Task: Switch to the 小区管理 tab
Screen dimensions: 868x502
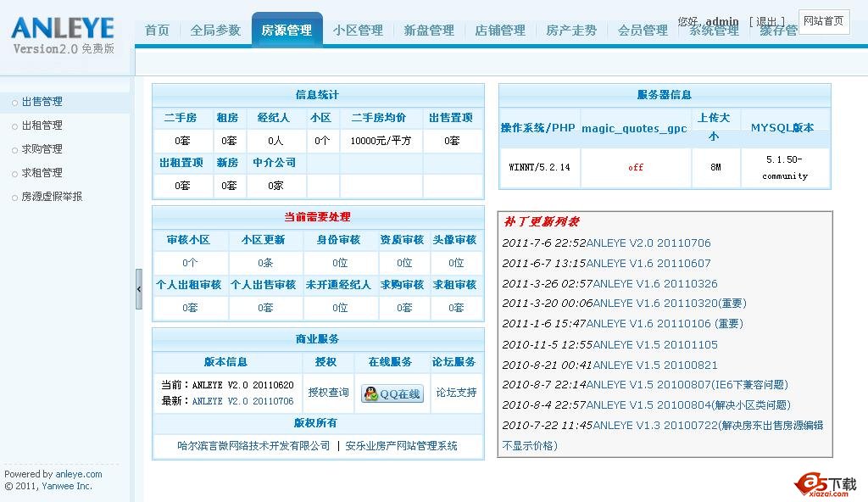Action: [359, 31]
